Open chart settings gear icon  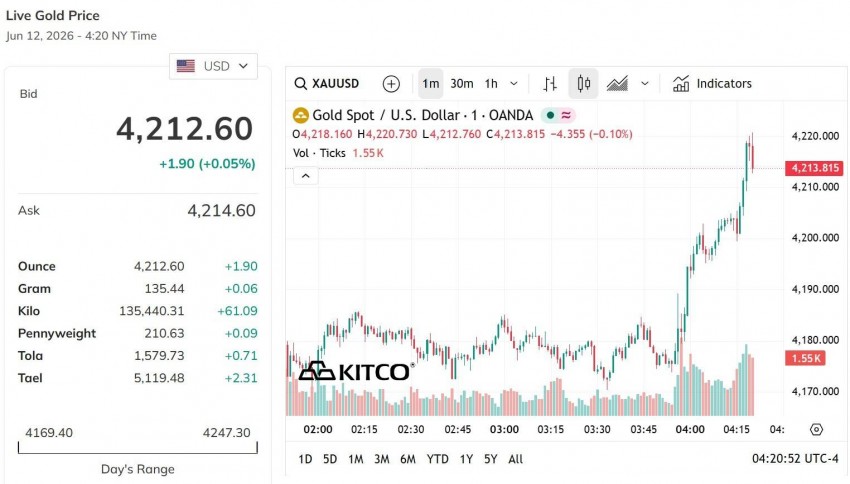(816, 430)
